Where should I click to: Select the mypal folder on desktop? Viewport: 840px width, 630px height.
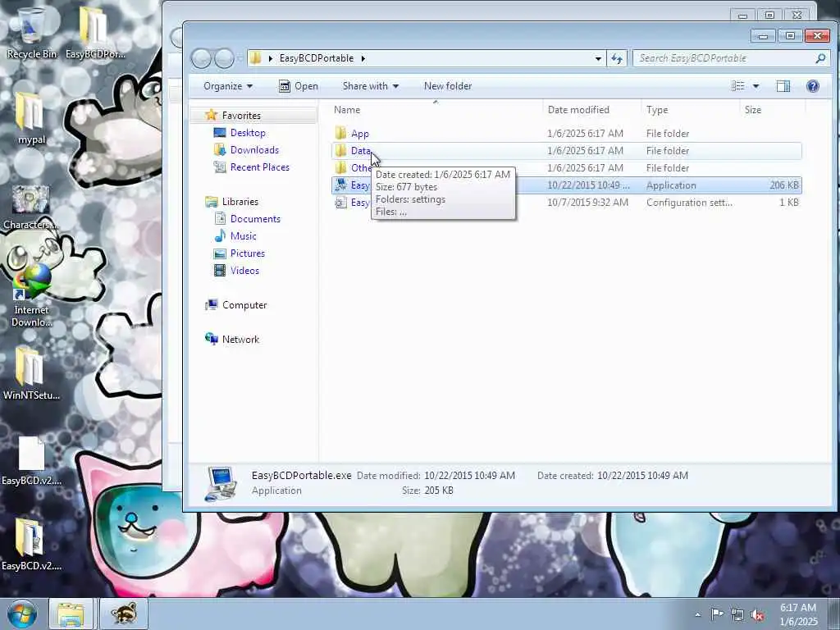point(31,118)
